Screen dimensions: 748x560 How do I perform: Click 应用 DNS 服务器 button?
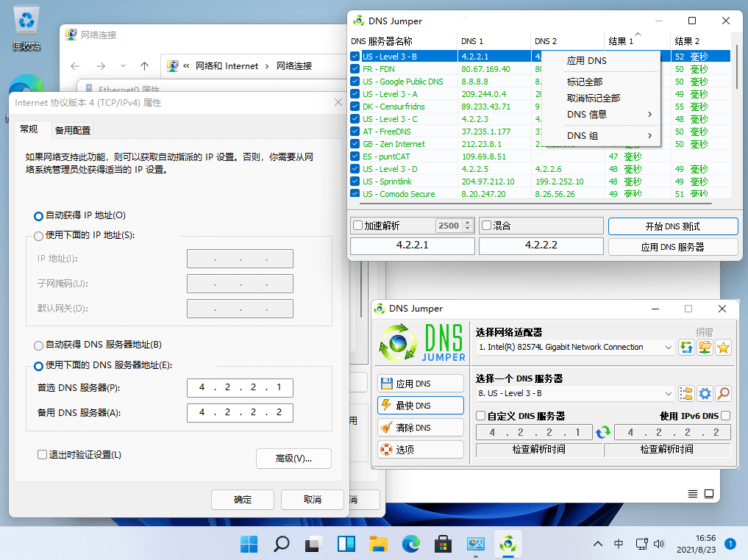coord(673,247)
